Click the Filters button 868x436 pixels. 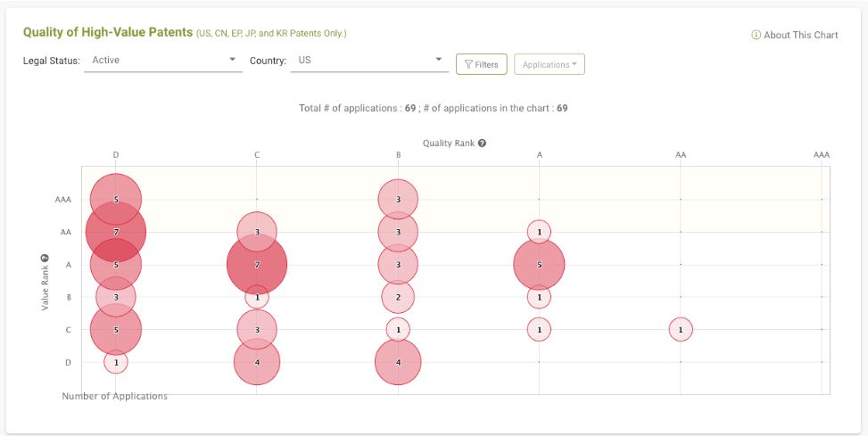(x=481, y=64)
